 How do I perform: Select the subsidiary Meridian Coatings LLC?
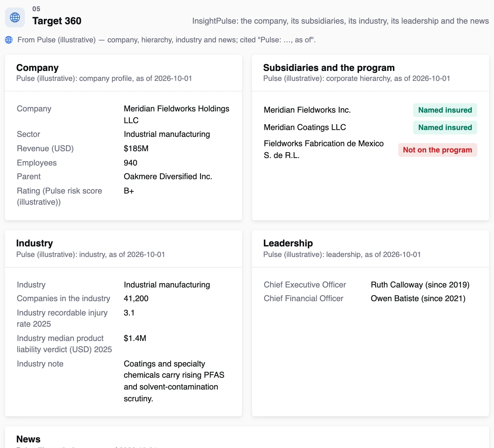click(305, 127)
